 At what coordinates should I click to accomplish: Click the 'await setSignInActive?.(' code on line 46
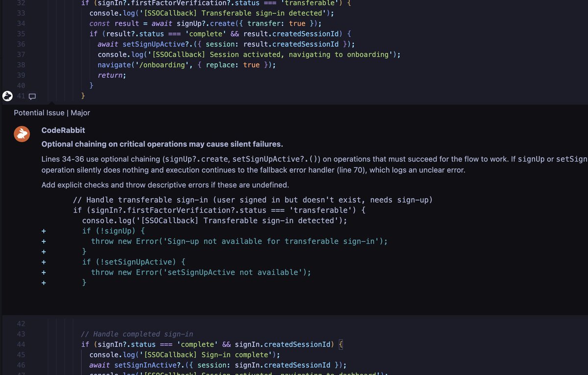(218, 365)
